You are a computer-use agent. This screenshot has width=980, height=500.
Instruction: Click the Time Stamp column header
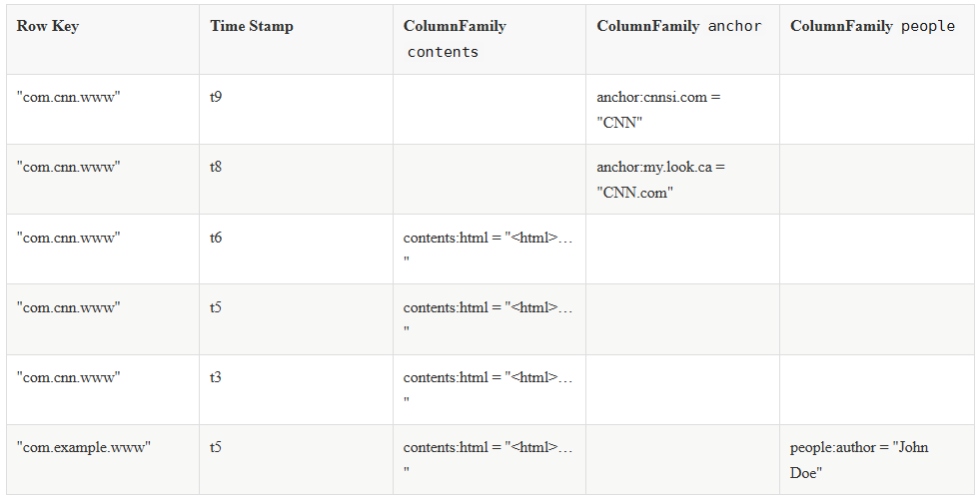point(252,27)
